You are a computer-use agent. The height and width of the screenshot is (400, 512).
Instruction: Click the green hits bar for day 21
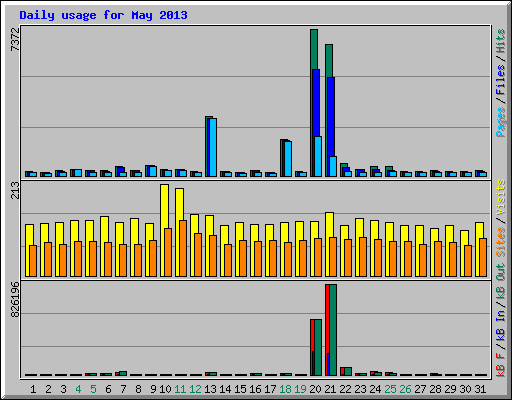(x=329, y=61)
